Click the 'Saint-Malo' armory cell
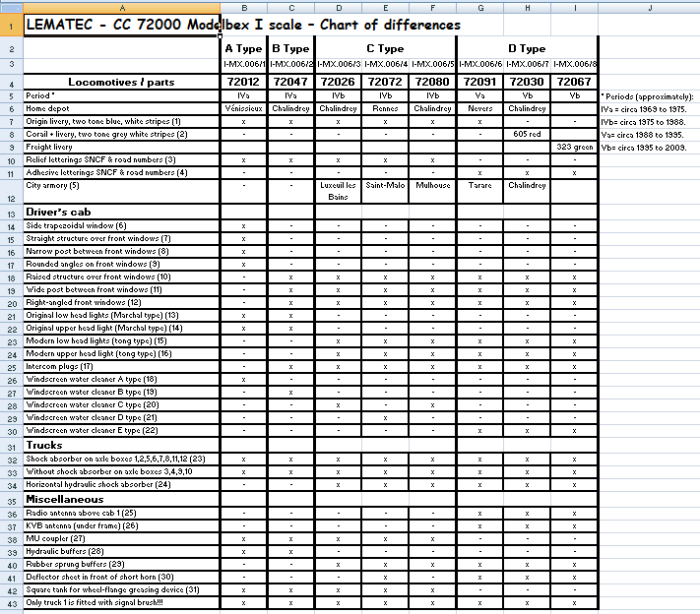The height and width of the screenshot is (614, 700). 385,191
